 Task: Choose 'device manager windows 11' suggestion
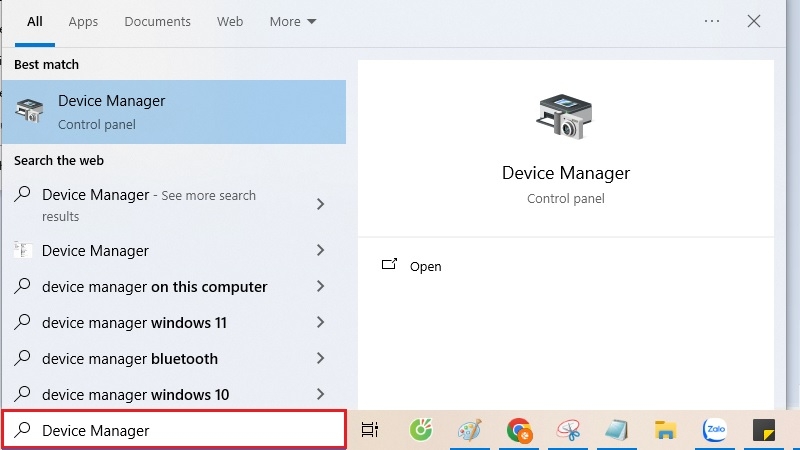[173, 322]
